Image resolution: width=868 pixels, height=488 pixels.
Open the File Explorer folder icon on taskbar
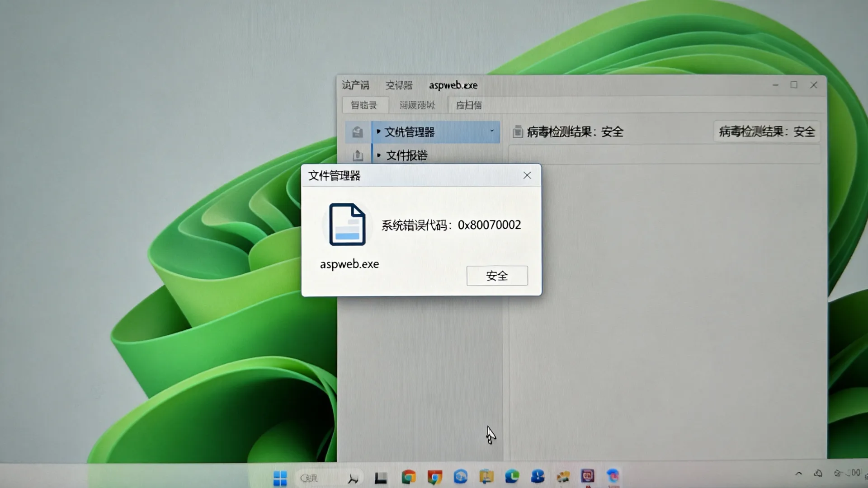[486, 477]
